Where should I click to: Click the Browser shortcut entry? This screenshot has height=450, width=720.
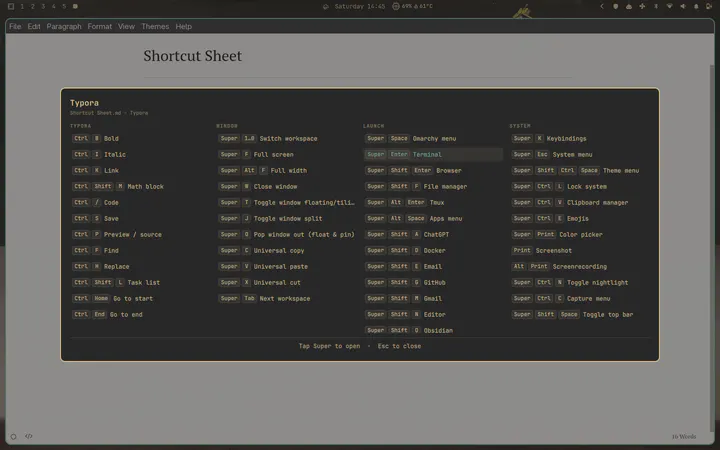[414, 170]
